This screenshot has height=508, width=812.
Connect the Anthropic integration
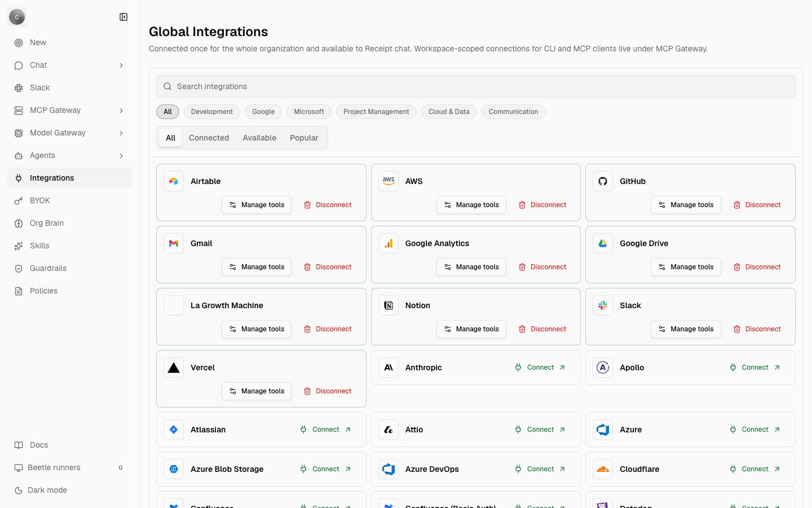[x=540, y=367]
